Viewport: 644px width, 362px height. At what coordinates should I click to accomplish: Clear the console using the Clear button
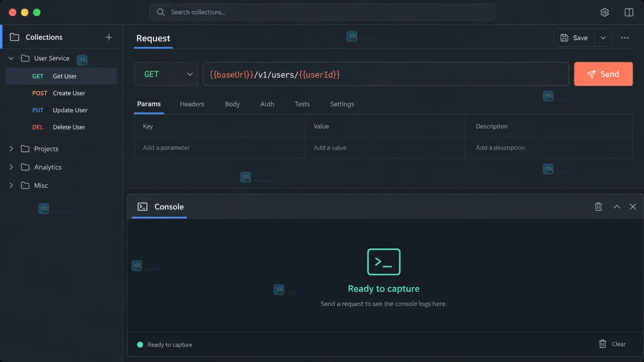click(x=612, y=344)
